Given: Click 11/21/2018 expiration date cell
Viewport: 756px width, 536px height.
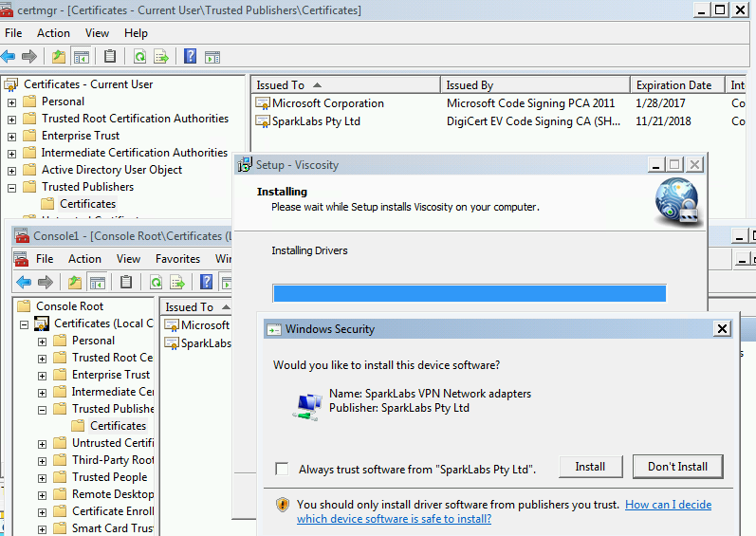Looking at the screenshot, I should click(x=663, y=121).
